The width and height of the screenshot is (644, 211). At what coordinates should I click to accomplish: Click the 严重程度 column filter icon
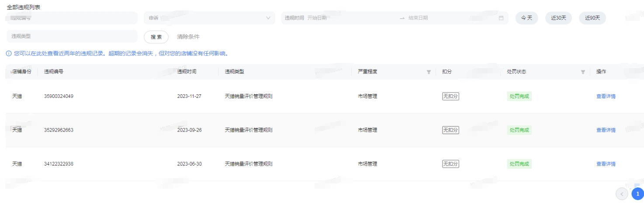click(429, 72)
